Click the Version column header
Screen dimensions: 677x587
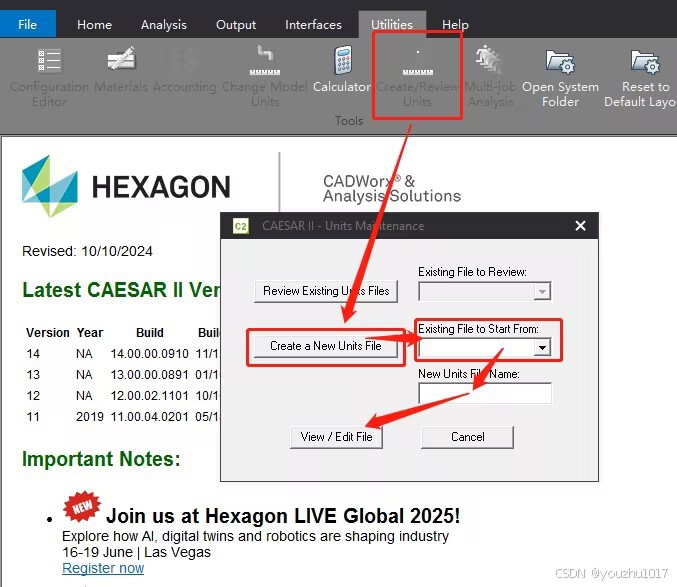47,333
